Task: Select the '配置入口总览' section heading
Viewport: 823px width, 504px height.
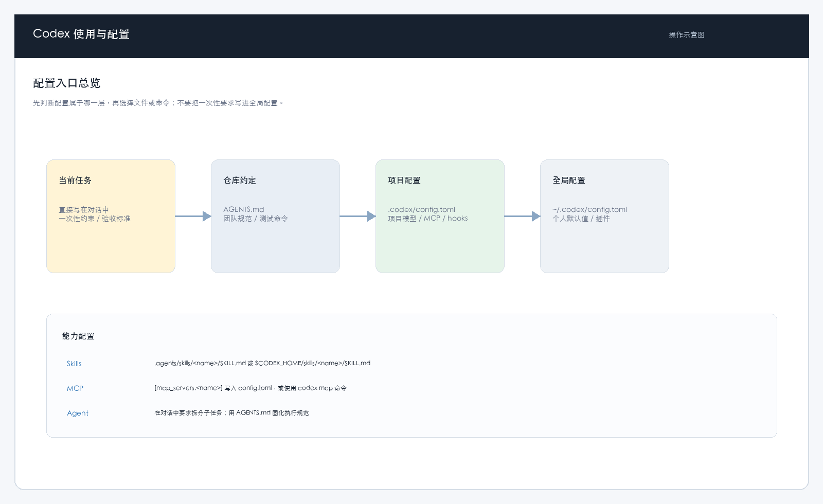Action: [66, 83]
